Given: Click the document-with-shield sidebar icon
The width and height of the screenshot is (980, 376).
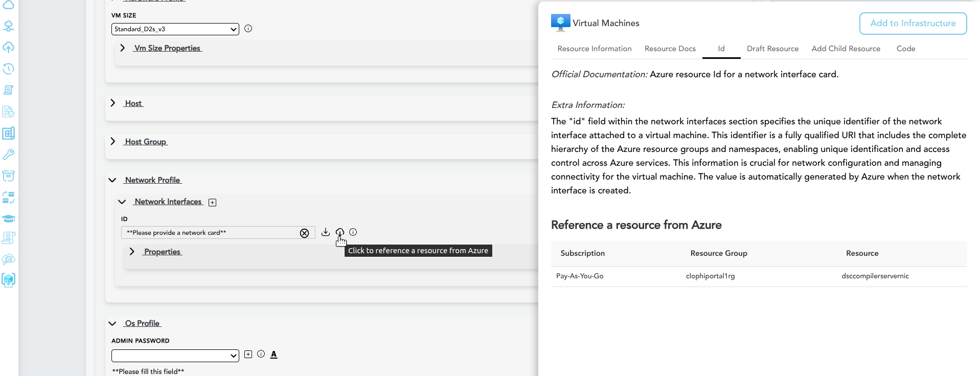Looking at the screenshot, I should pos(8,112).
